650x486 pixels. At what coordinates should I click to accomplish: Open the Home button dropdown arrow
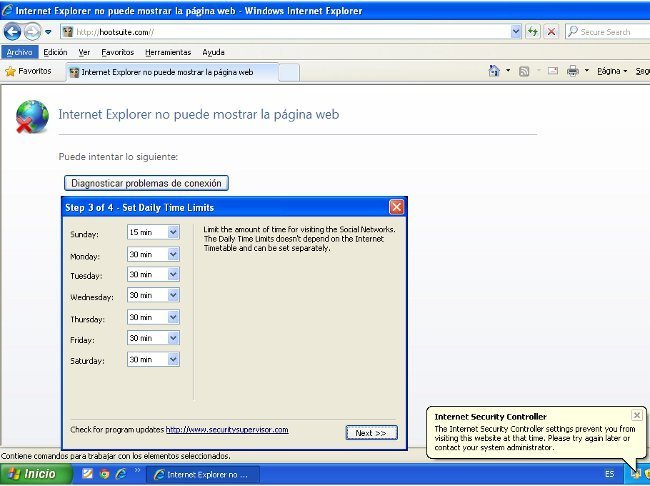508,71
